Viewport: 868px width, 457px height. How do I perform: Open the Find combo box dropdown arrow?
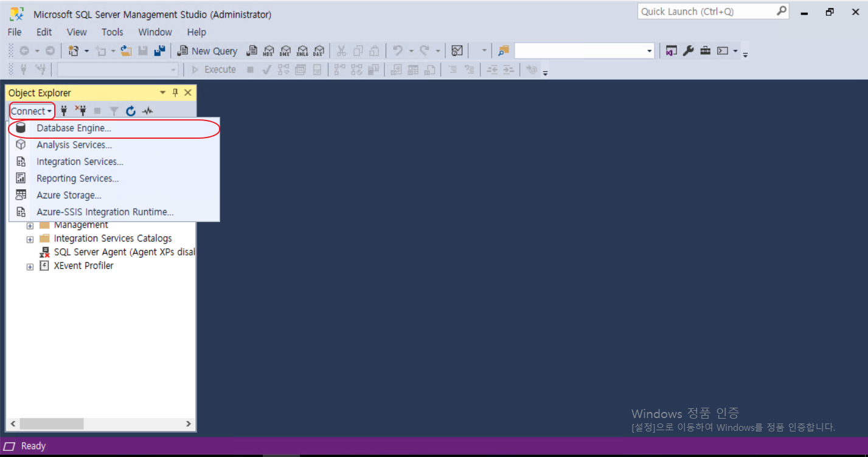650,51
